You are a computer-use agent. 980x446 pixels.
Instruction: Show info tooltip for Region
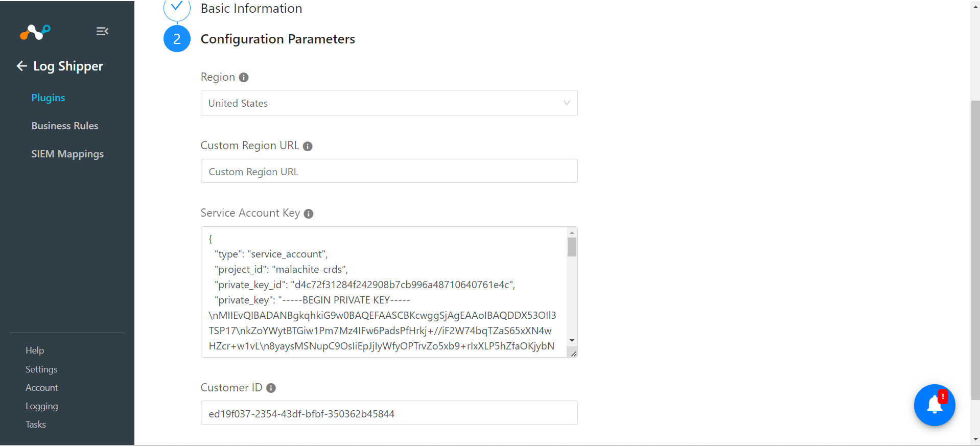[244, 77]
